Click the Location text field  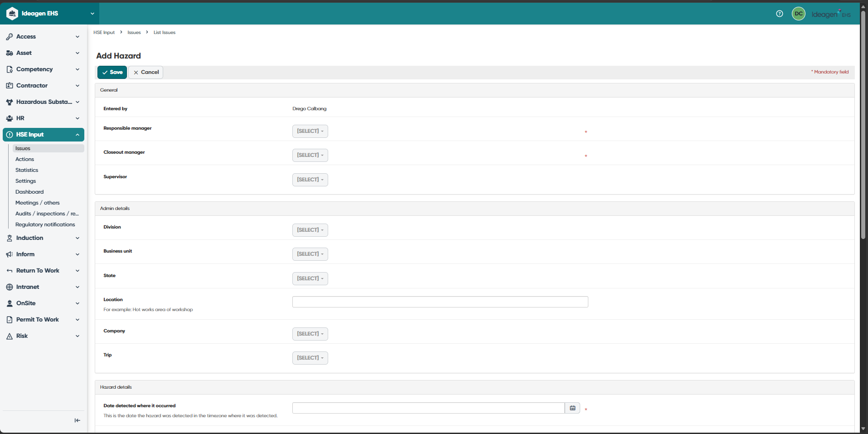pyautogui.click(x=440, y=302)
